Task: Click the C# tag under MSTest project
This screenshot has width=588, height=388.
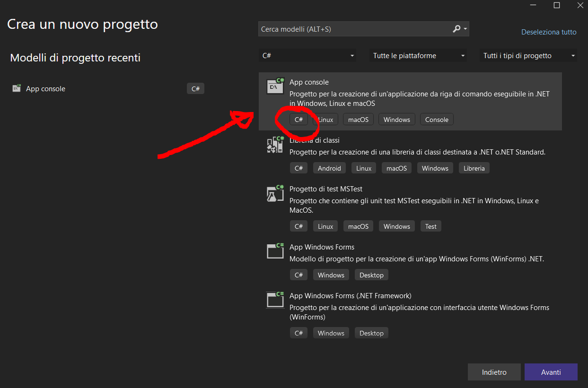Action: pos(298,226)
